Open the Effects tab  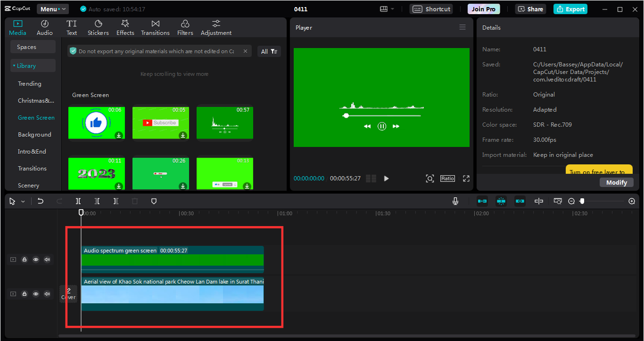tap(125, 28)
